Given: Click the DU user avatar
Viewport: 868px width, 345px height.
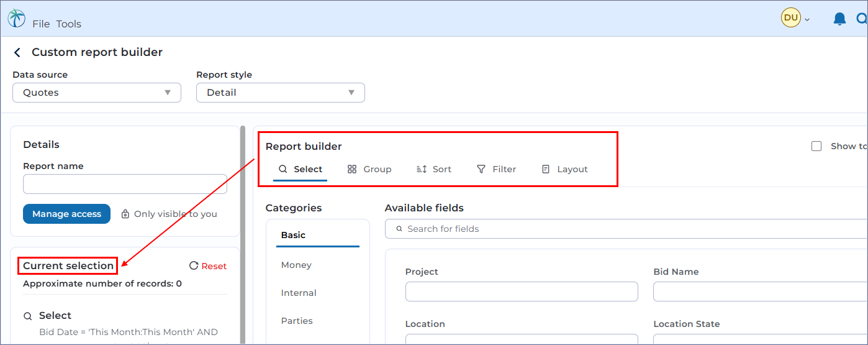Looking at the screenshot, I should tap(791, 17).
